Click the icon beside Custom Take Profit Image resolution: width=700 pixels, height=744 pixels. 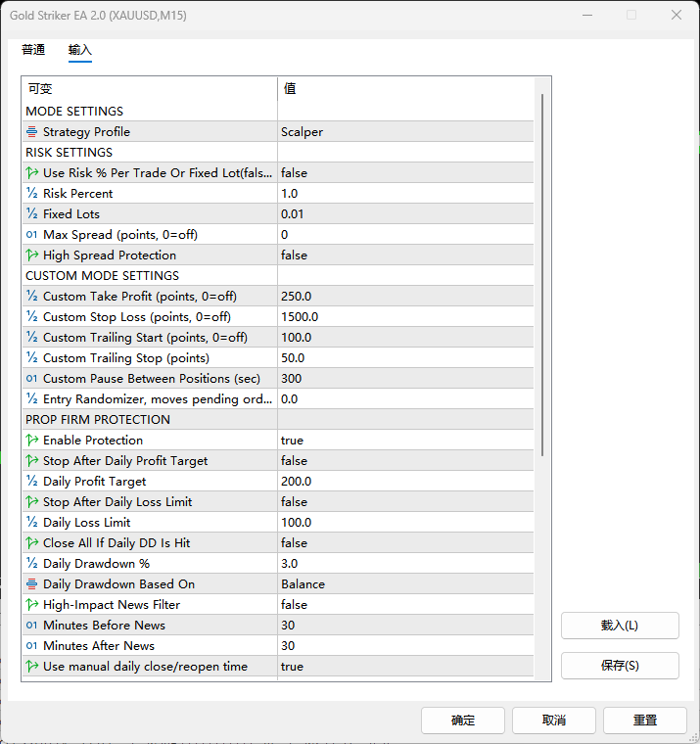31,296
